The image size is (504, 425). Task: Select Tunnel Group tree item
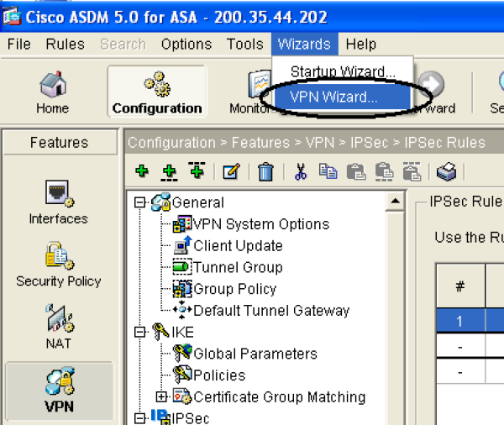click(x=239, y=267)
